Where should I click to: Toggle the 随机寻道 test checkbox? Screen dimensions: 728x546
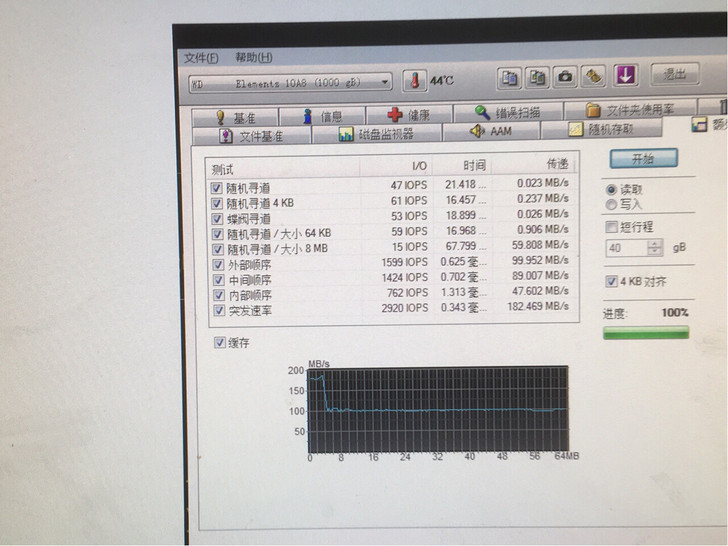(216, 188)
